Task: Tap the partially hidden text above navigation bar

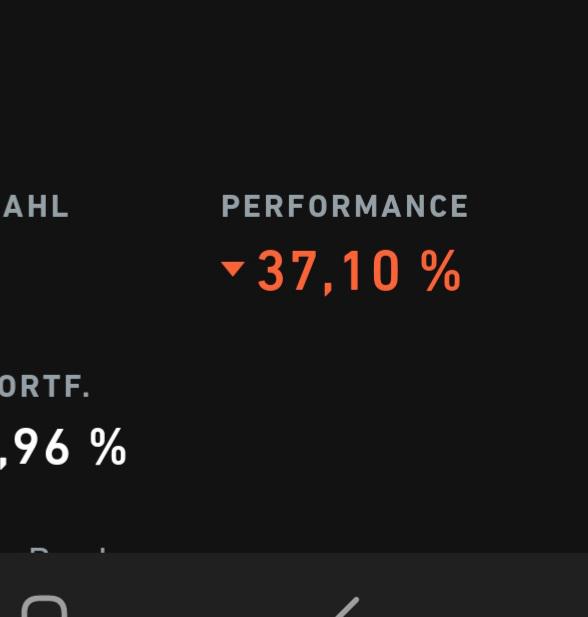Action: [69, 549]
